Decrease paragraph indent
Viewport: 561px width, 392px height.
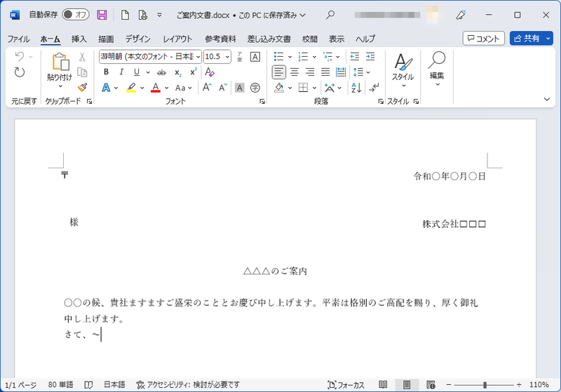[355, 57]
